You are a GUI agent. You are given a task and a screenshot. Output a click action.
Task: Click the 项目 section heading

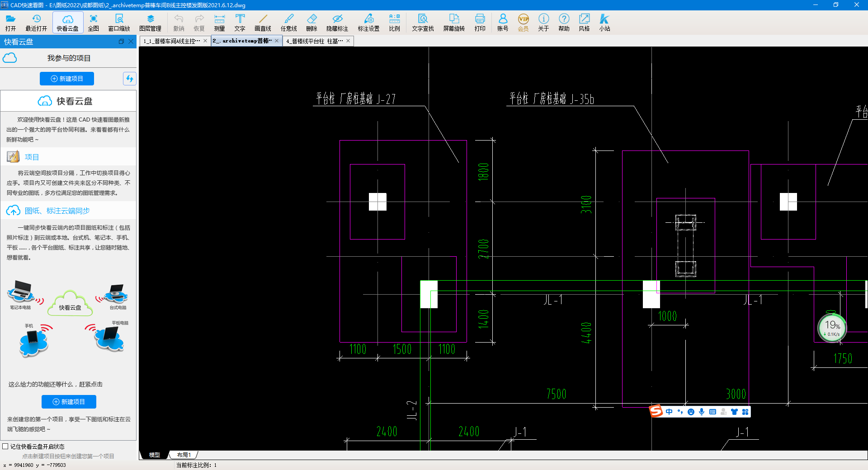(x=32, y=157)
